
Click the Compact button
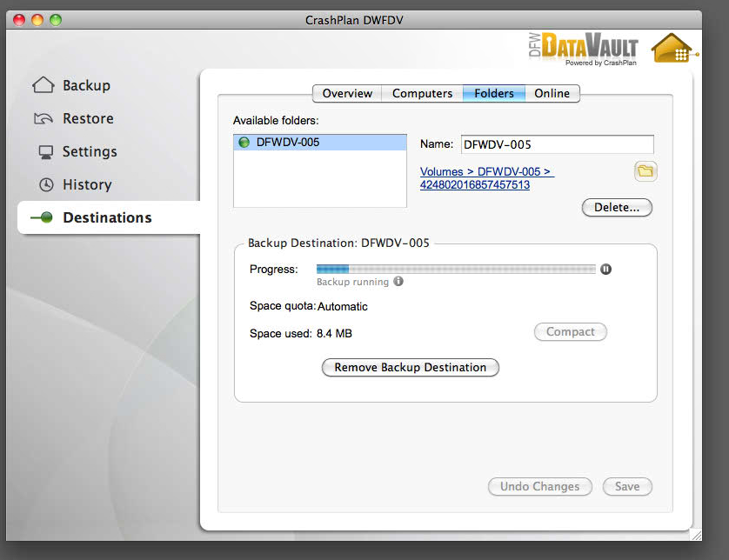click(571, 332)
